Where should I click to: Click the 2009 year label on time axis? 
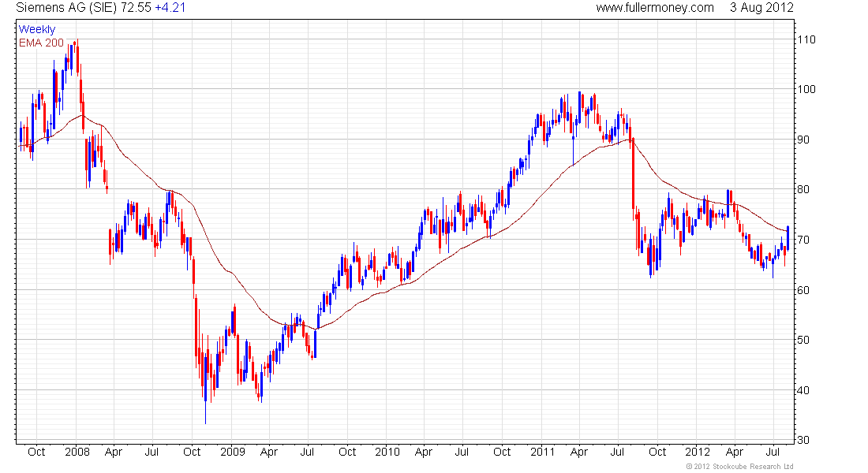tap(233, 452)
